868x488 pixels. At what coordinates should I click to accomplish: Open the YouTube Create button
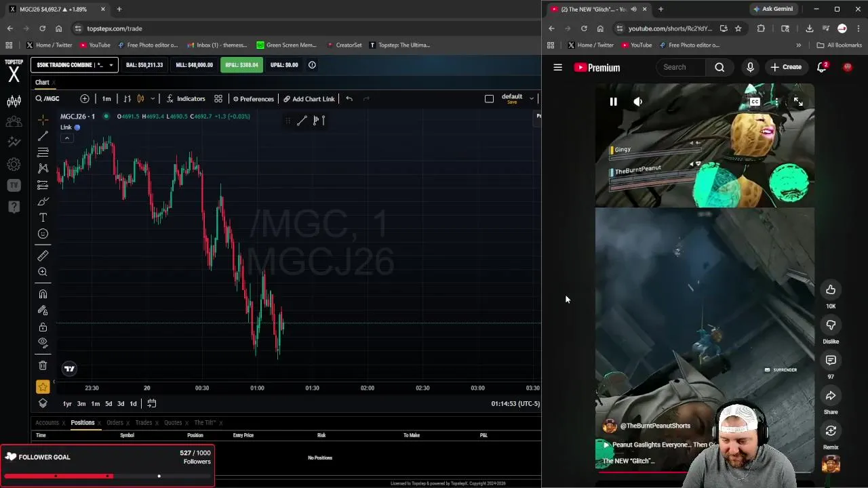(786, 67)
